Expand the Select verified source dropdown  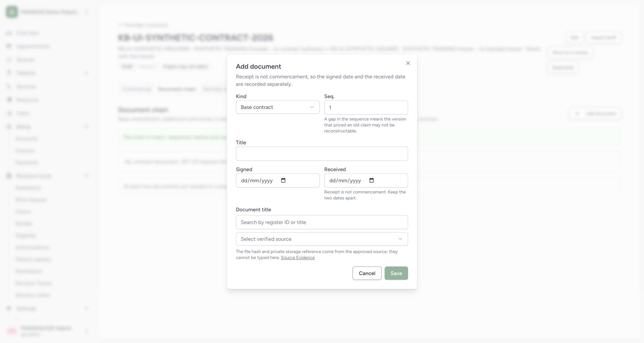[322, 239]
